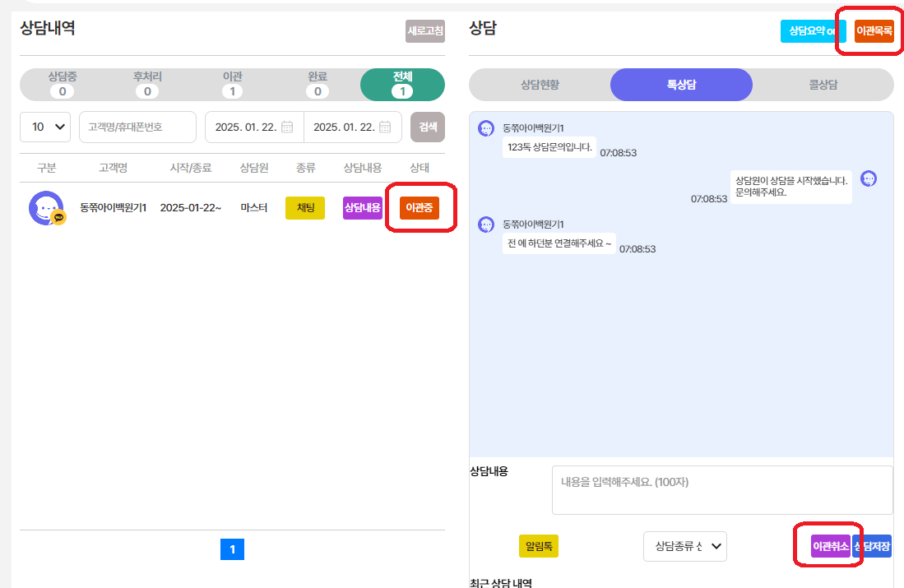Click the avatar next to the '123톡 상담문의입니다' message
This screenshot has height=588, width=904.
coord(486,128)
